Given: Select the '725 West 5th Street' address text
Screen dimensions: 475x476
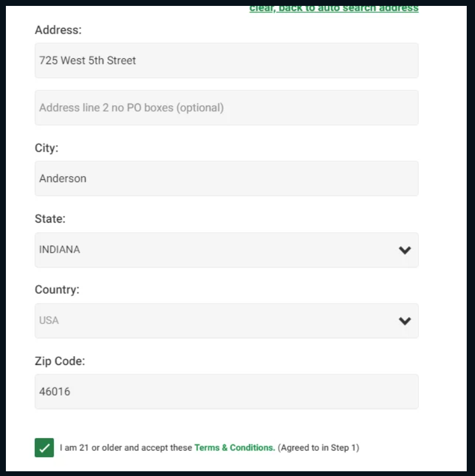Looking at the screenshot, I should pos(87,60).
